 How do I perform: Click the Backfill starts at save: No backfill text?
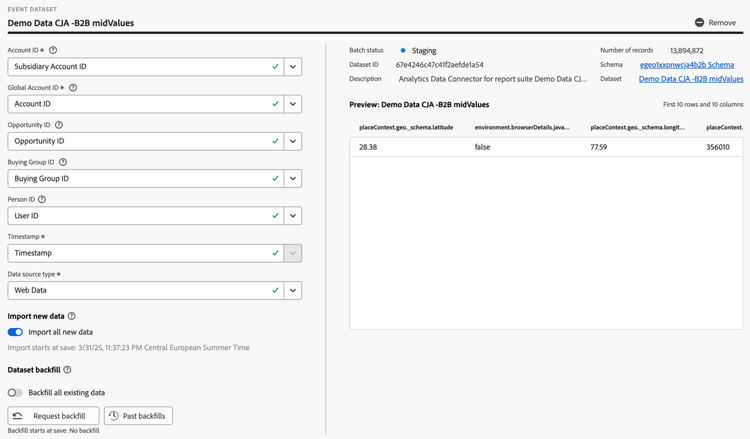click(x=54, y=430)
